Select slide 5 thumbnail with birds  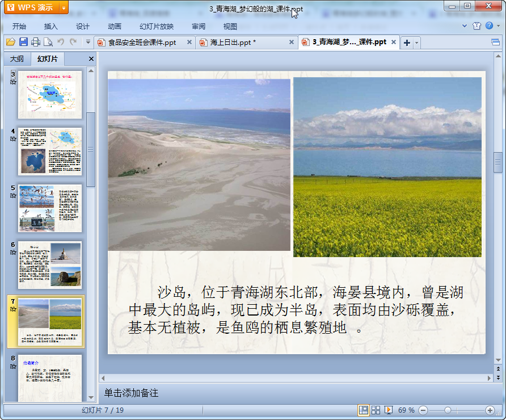tap(50, 208)
